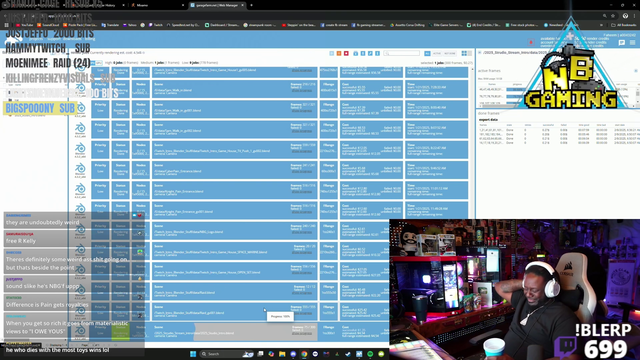Collapse the 2025_Studio_Stream_Intro details panel
This screenshot has width=640, height=360.
click(480, 53)
